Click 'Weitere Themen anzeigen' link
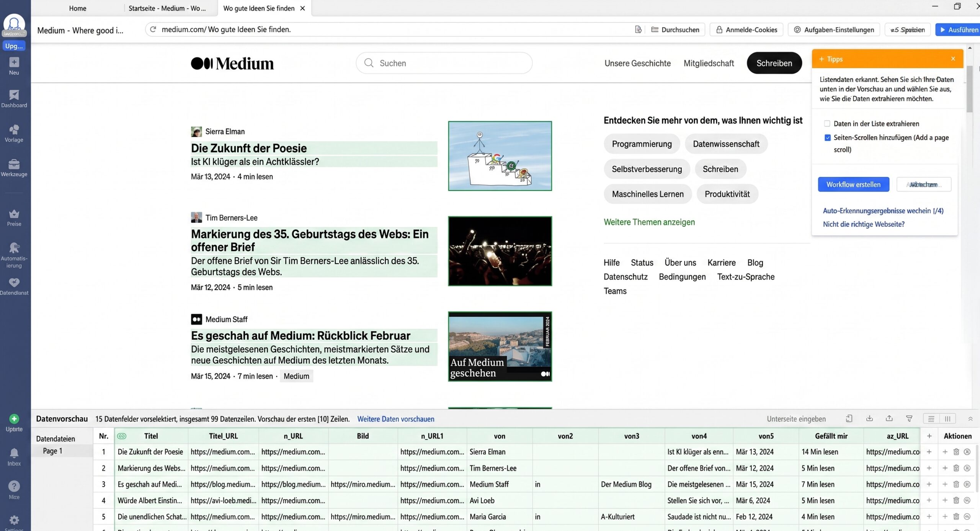 point(649,222)
